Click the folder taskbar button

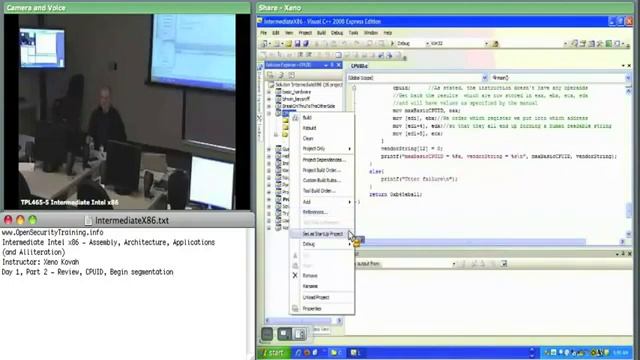tap(336, 353)
